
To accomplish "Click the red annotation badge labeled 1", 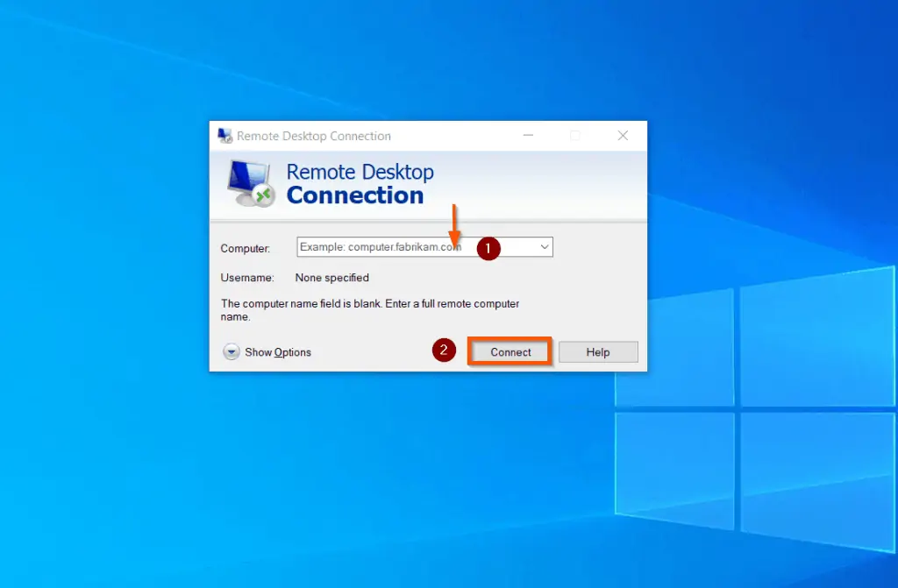I will [x=488, y=249].
